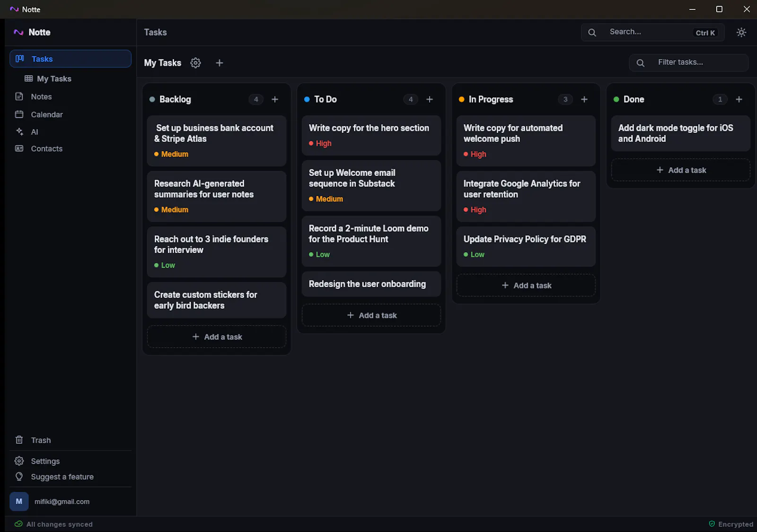Open the My Tasks board settings gear

pos(195,63)
